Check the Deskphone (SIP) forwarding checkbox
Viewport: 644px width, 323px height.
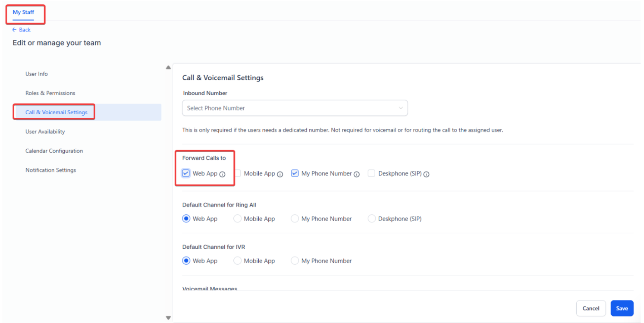coord(371,173)
